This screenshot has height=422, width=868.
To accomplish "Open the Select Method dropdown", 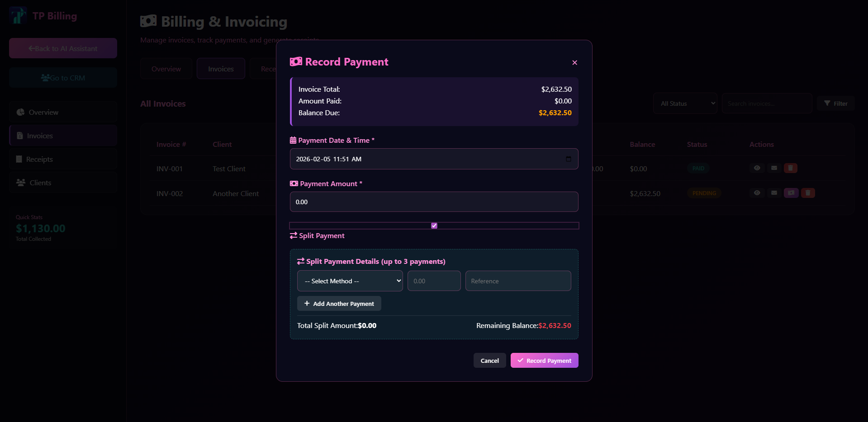I will 349,281.
